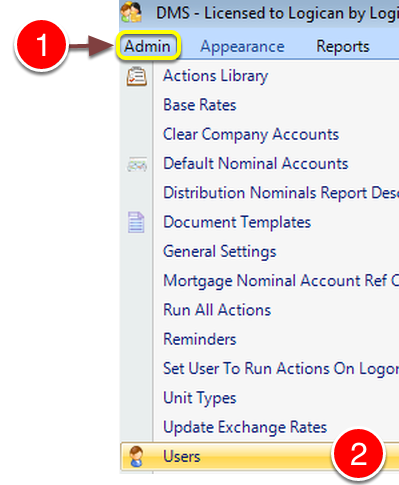This screenshot has height=485, width=399.
Task: Click the Users person icon
Action: (136, 457)
